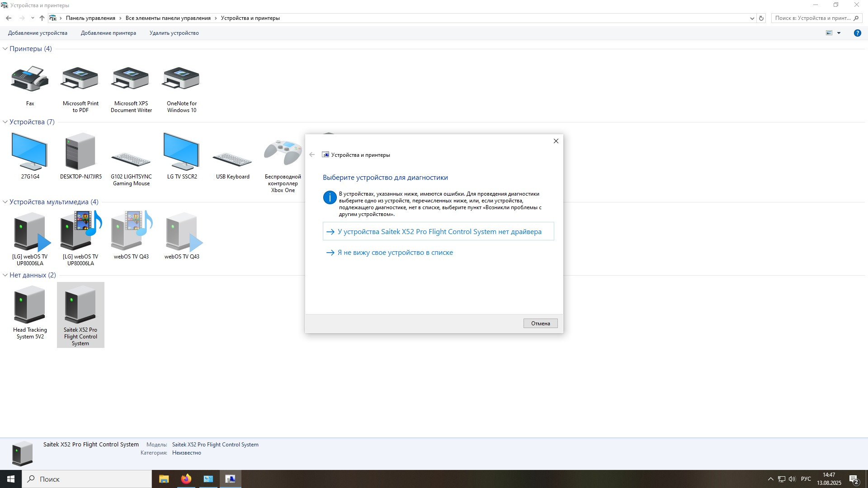Image resolution: width=868 pixels, height=488 pixels.
Task: Select the G102 LIGHTSYNC Gaming Mouse device
Action: 131,160
